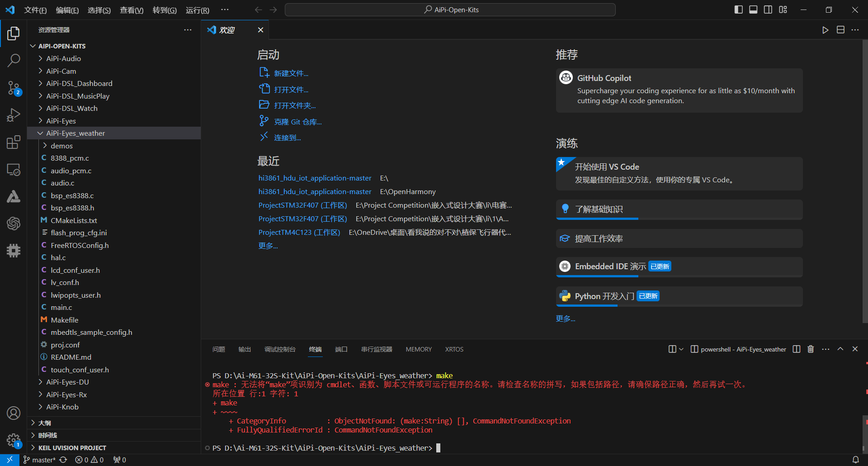This screenshot has width=868, height=466.
Task: Navigate back with the left arrow
Action: click(258, 10)
